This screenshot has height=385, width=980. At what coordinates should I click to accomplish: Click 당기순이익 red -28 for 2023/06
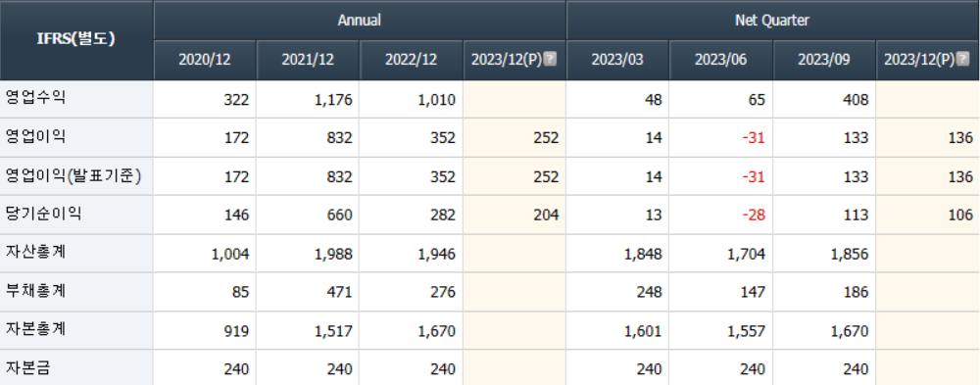754,215
